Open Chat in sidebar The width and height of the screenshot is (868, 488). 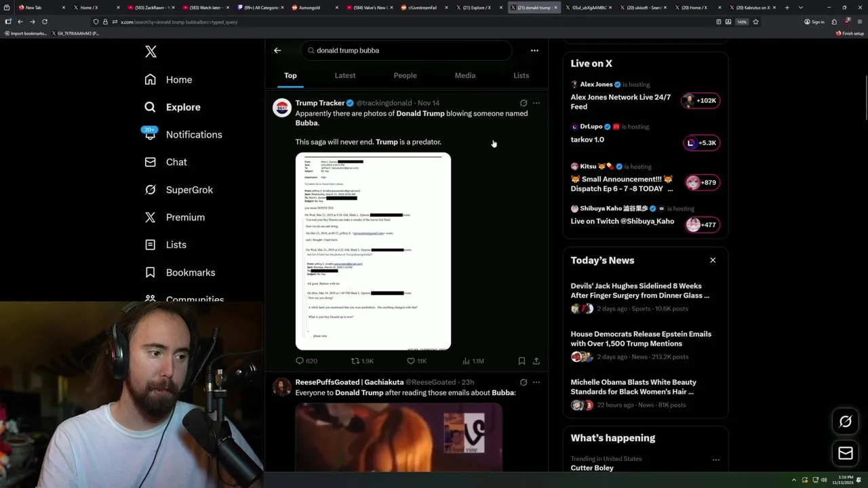[165, 162]
